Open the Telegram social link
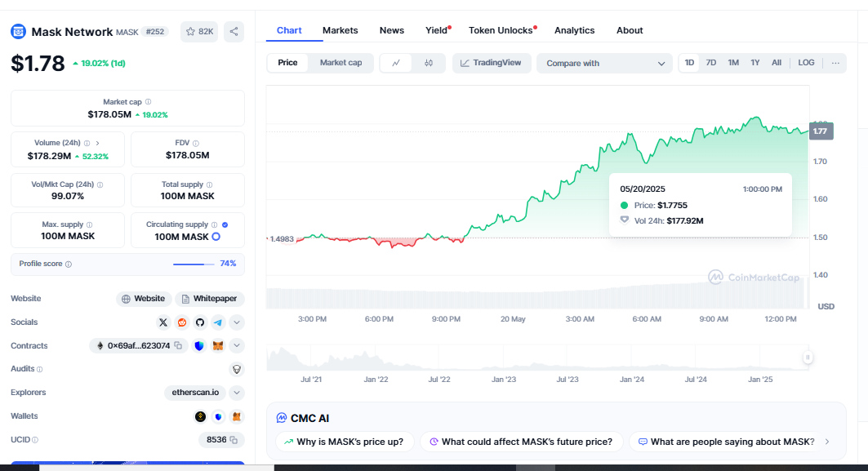 click(218, 322)
